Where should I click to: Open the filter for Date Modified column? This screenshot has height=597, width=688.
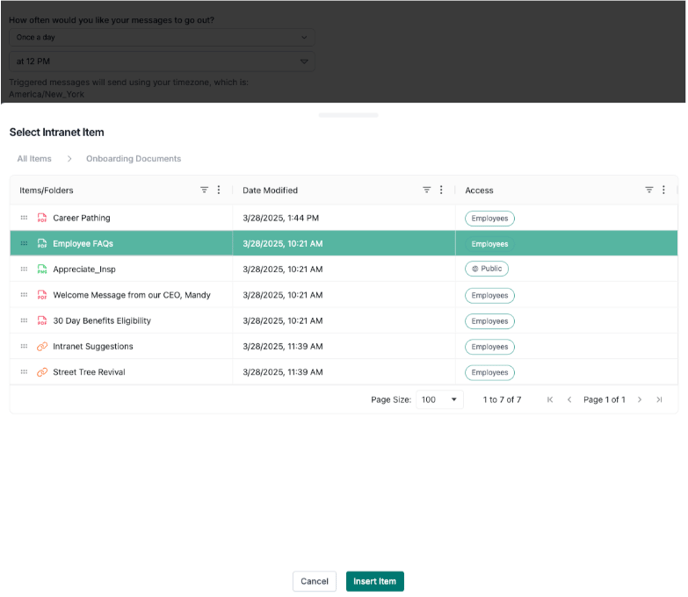(427, 190)
